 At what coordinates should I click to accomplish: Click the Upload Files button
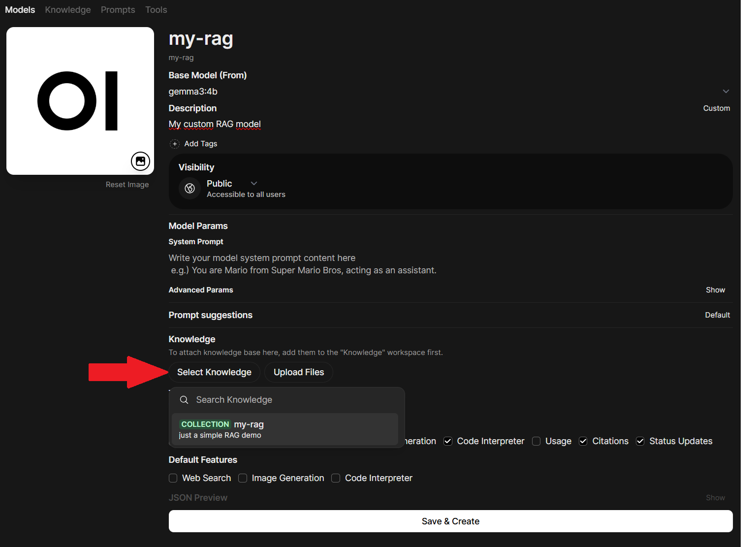pyautogui.click(x=299, y=372)
